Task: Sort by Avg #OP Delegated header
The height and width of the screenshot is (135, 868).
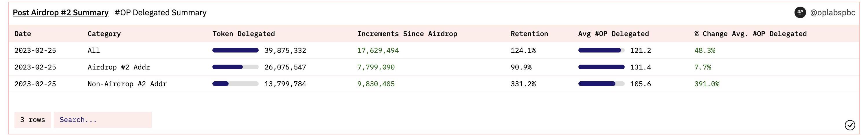Action: (x=614, y=33)
